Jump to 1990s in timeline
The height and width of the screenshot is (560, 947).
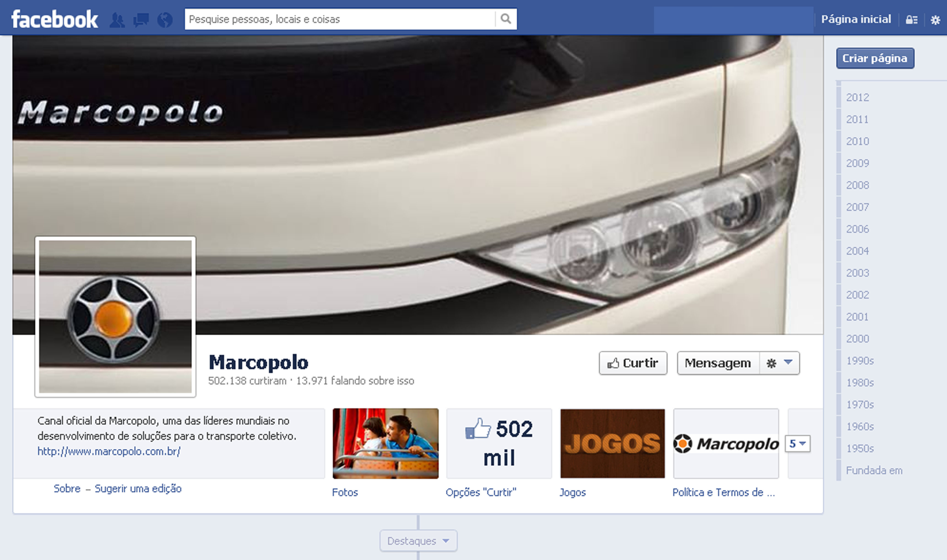coord(860,360)
